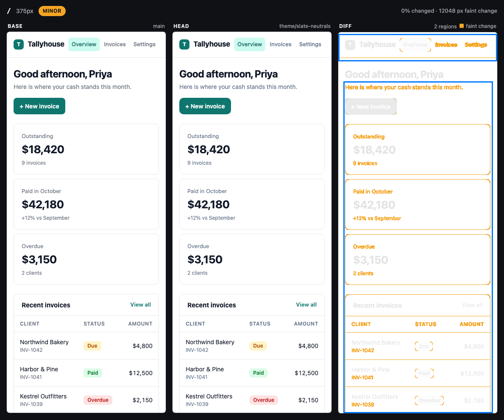Click highlighted cash stands subtitle in DIFF panel
The width and height of the screenshot is (504, 420).
[404, 87]
